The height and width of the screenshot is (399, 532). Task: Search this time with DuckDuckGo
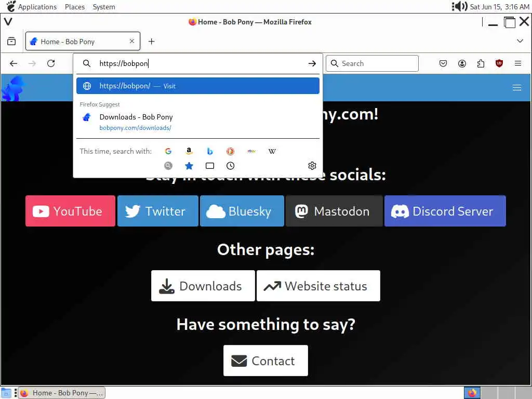(x=230, y=151)
